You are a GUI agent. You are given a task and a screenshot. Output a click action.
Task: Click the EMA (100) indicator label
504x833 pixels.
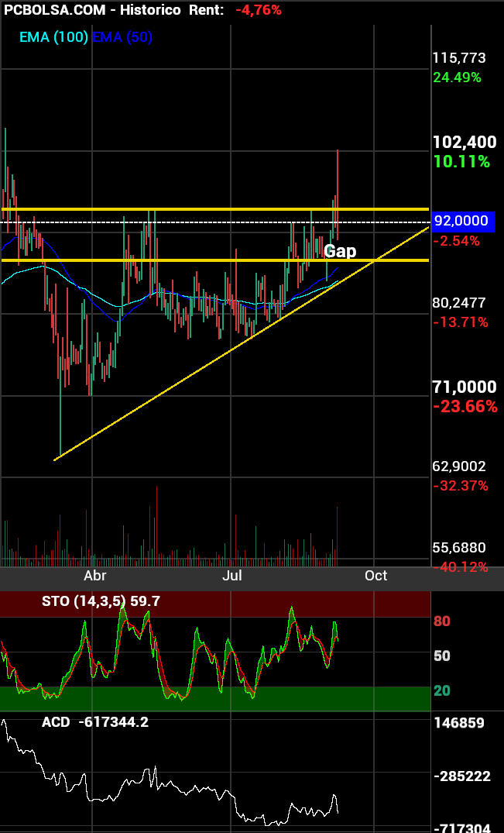54,36
